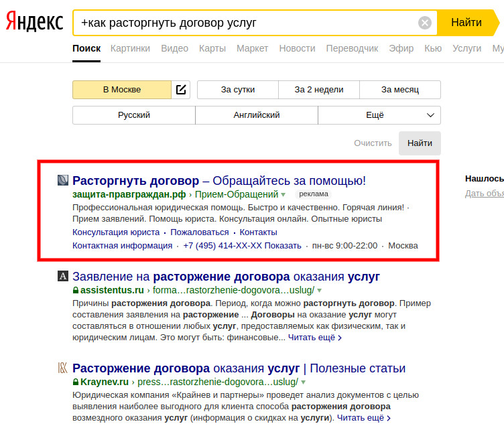Open the Услуги tab
This screenshot has width=504, height=432.
click(466, 48)
